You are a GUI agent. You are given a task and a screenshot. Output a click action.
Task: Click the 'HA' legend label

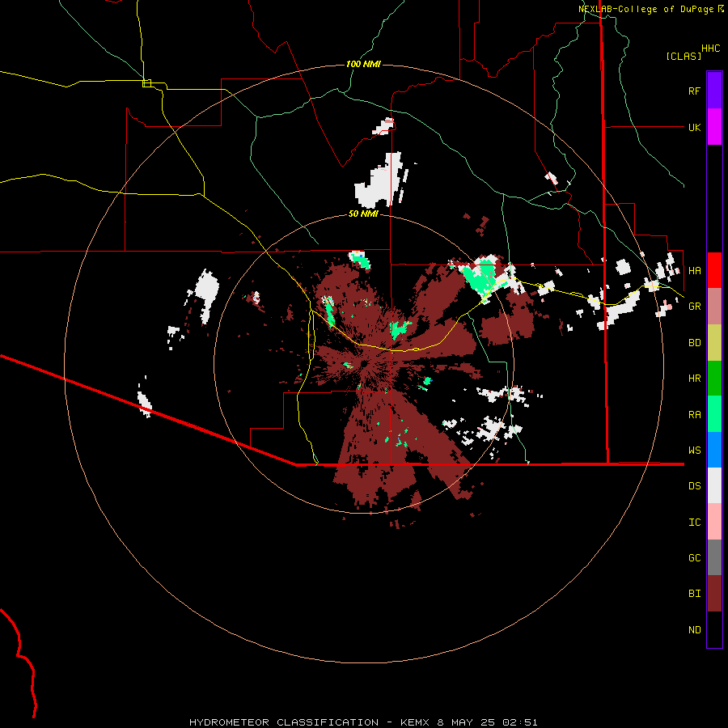coord(694,271)
